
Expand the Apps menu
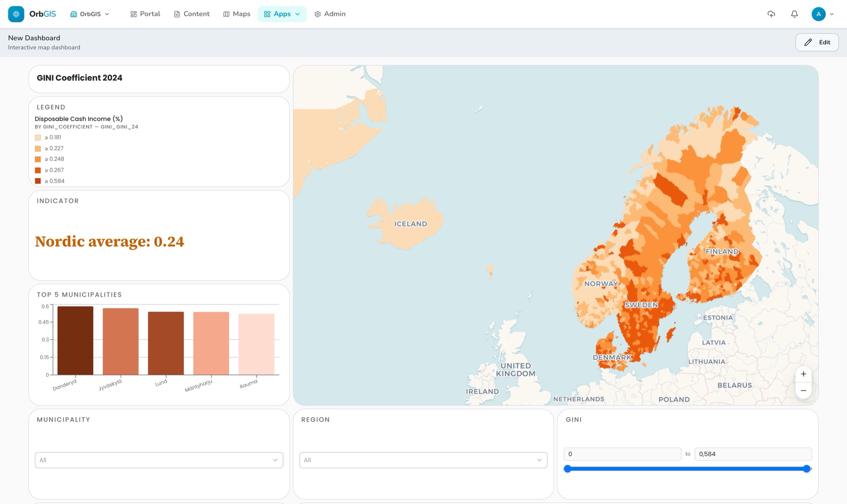click(x=282, y=14)
